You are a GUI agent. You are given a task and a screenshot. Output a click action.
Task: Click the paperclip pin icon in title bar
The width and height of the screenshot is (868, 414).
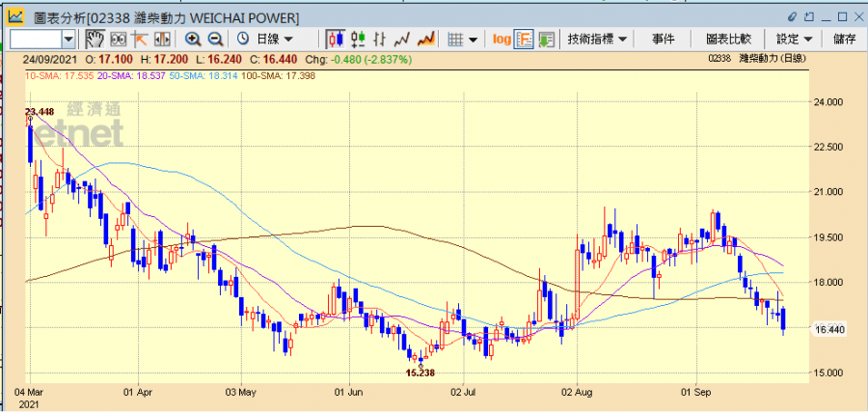pos(794,17)
